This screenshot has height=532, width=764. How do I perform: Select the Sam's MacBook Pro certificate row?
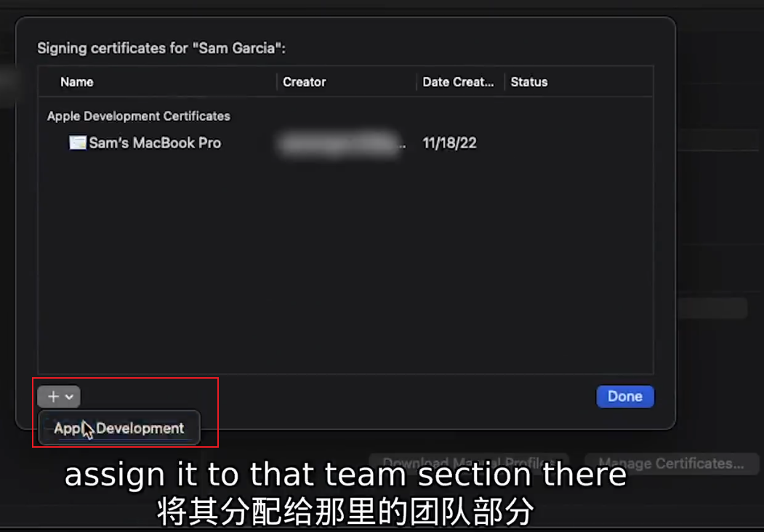[345, 143]
